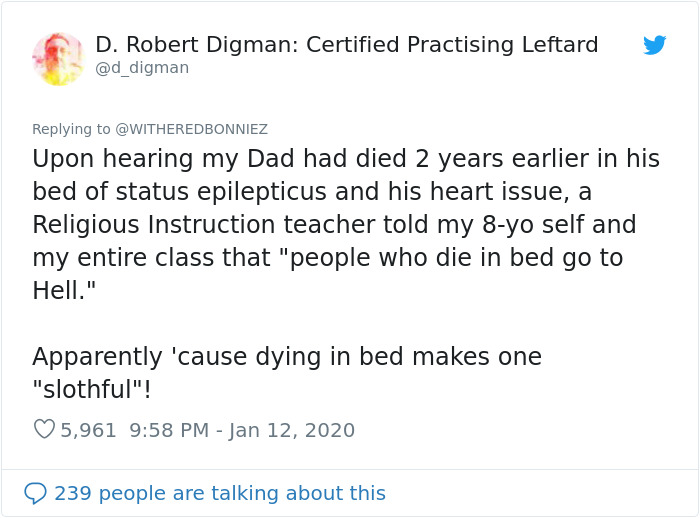Click the Twitter bird logo
700x518 pixels.
pyautogui.click(x=654, y=45)
